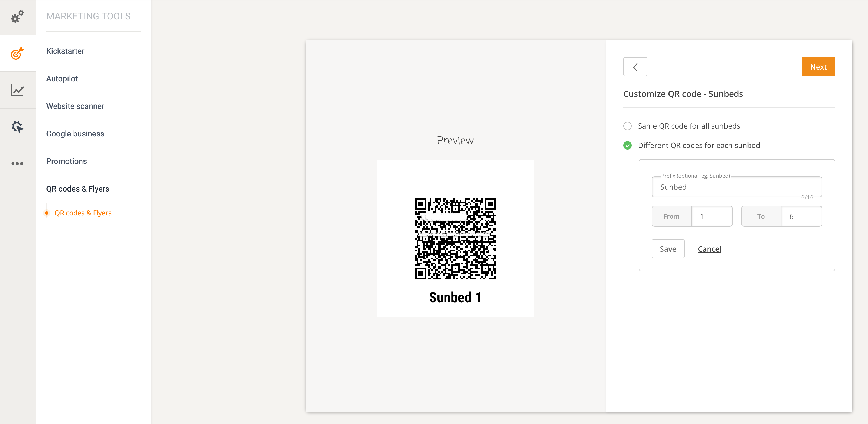Click the 'Sunbed 1' preview label

455,298
